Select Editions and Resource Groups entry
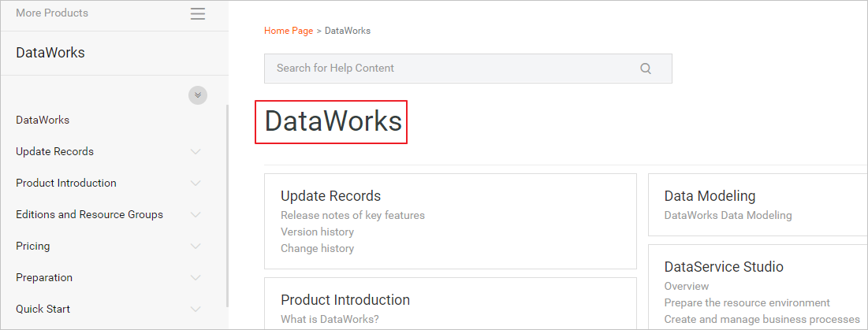 [x=89, y=214]
